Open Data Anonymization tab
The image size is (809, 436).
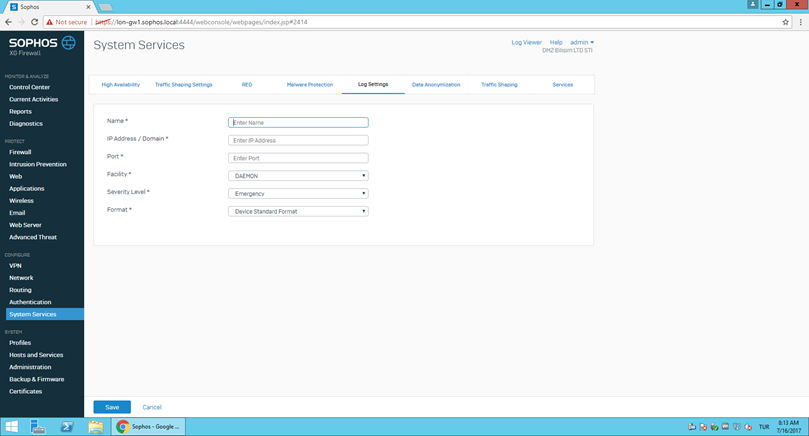(436, 85)
